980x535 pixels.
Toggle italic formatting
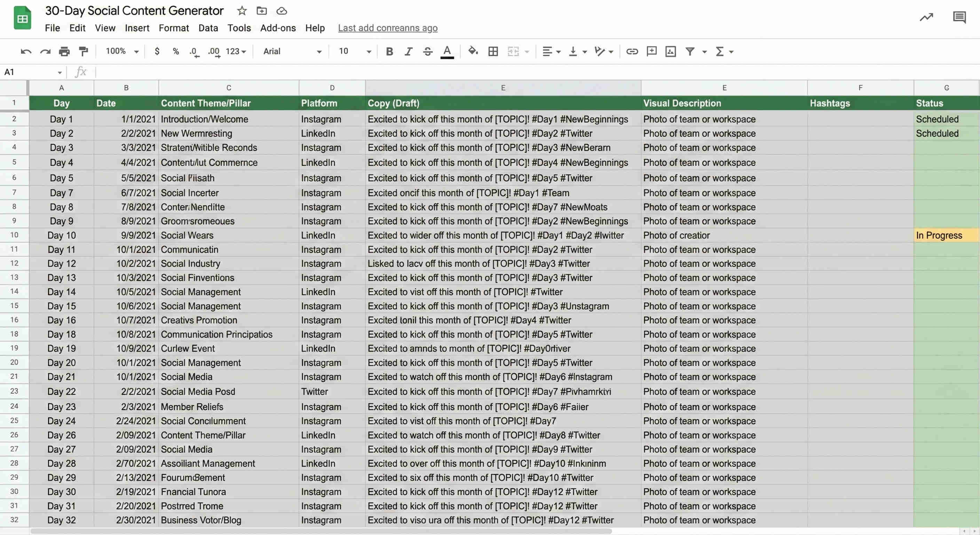(409, 52)
